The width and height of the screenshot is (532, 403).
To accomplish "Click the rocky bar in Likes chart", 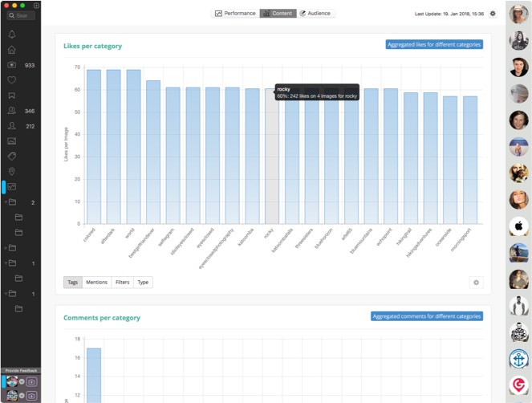I will [x=272, y=156].
